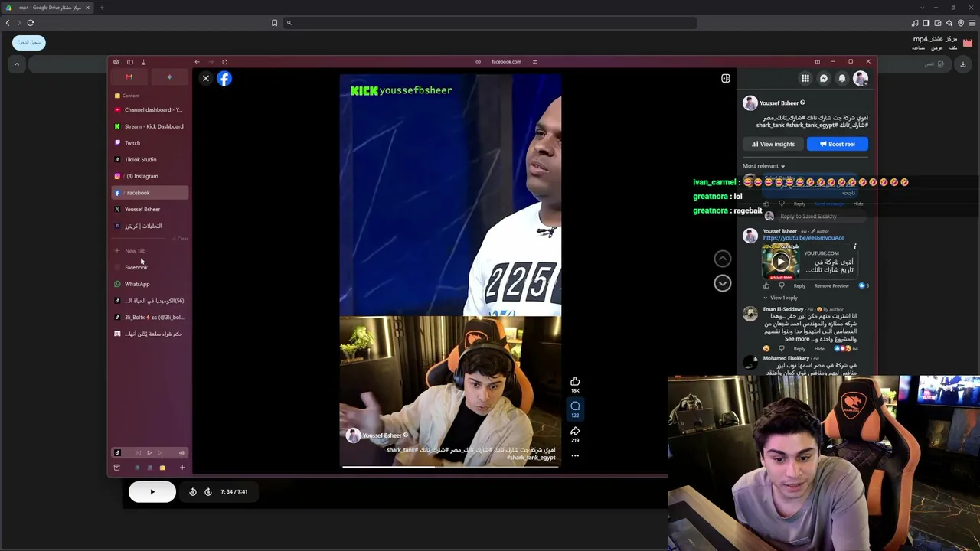
Task: Bookmark the Google Drive page
Action: (274, 23)
